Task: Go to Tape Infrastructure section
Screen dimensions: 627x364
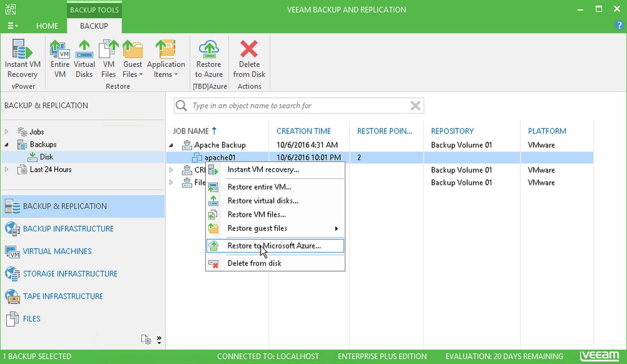Action: (63, 296)
